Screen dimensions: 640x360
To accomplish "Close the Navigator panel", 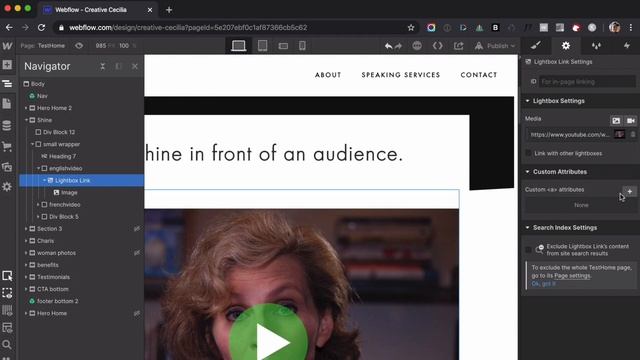I will pos(135,66).
